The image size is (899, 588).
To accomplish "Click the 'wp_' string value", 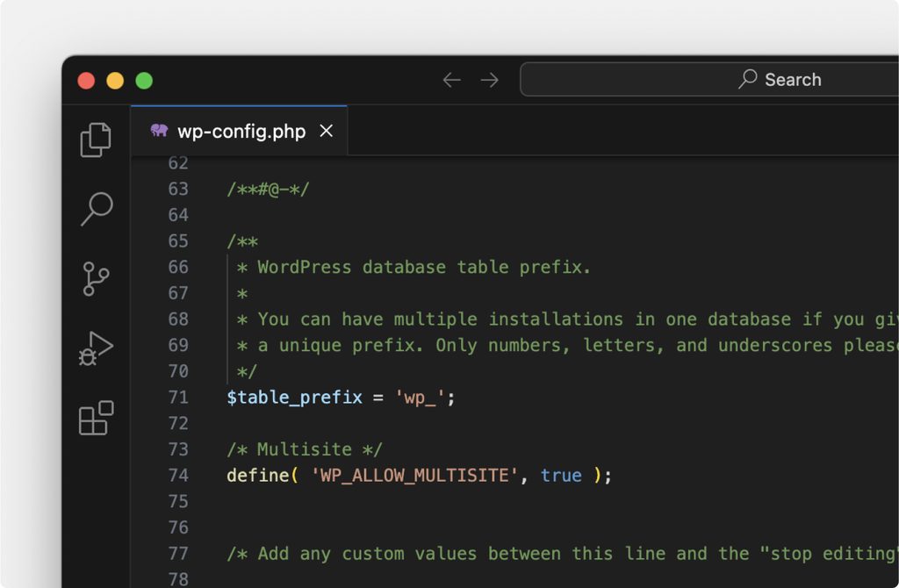I will coord(420,398).
